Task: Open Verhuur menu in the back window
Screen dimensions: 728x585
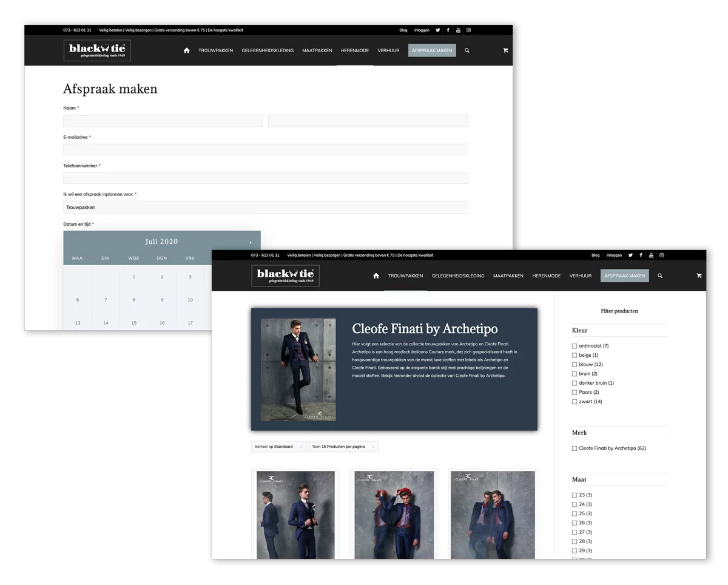Action: pyautogui.click(x=388, y=50)
